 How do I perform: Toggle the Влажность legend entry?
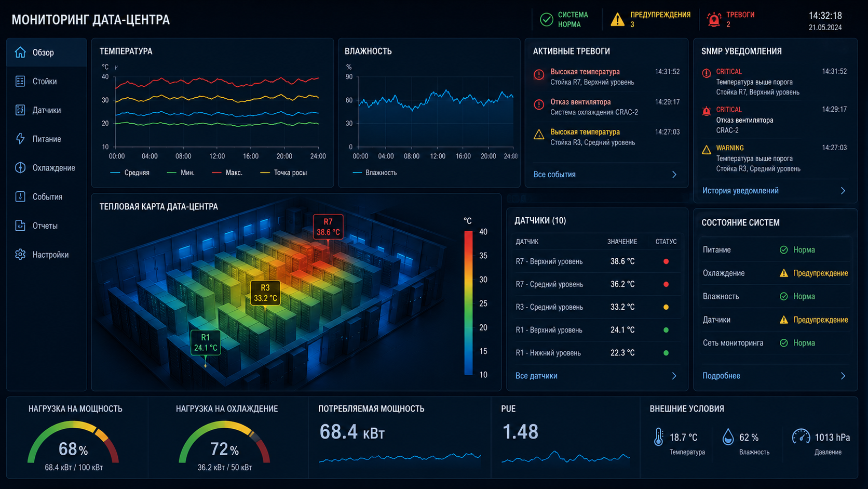pyautogui.click(x=374, y=173)
